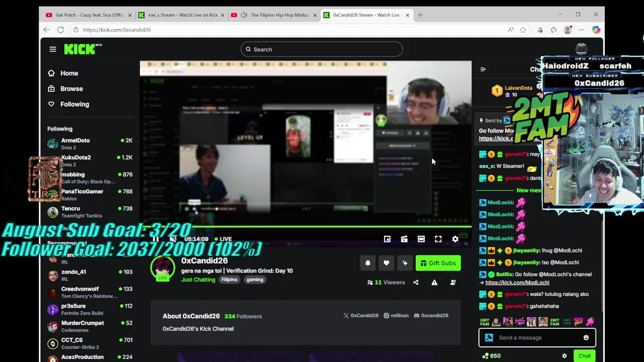Open reiiiisan Instagram link
Viewport: 644px width, 362px height.
point(396,316)
